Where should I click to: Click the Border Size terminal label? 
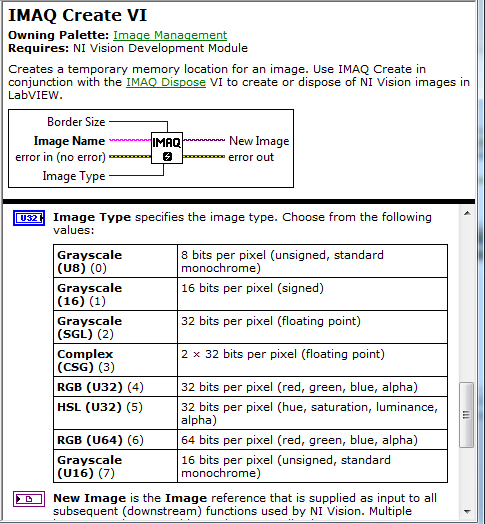76,122
